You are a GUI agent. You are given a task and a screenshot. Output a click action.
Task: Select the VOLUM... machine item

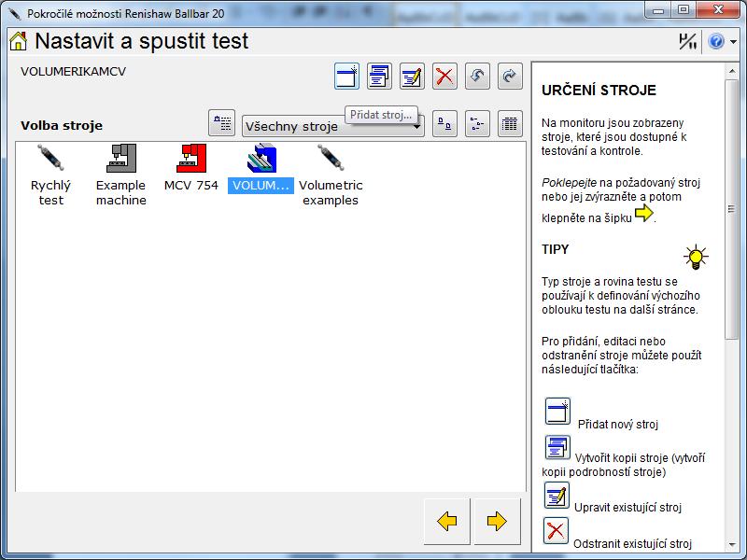261,168
